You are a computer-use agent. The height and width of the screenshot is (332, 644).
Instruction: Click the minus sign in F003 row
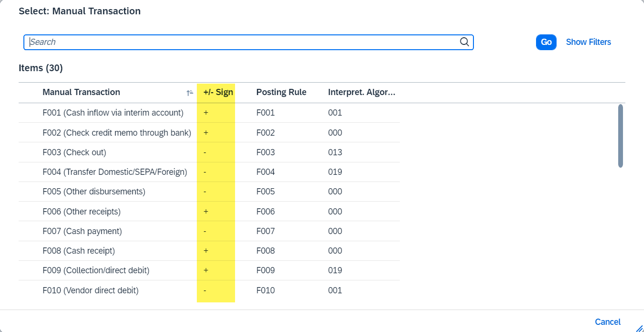[205, 152]
